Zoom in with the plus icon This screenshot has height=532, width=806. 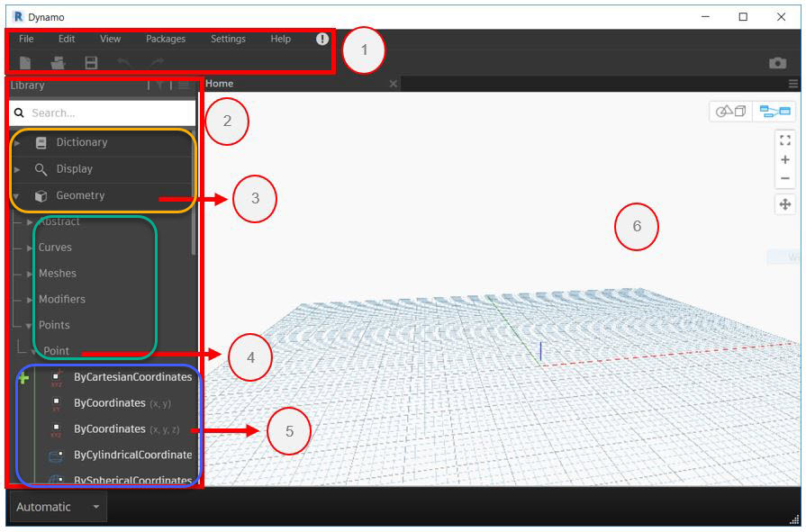click(x=785, y=160)
